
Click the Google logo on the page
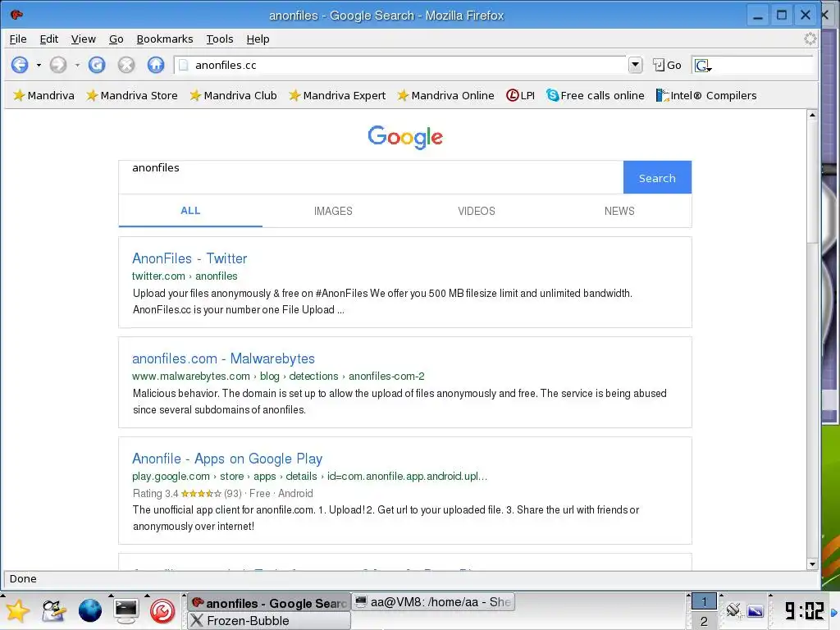click(x=405, y=137)
